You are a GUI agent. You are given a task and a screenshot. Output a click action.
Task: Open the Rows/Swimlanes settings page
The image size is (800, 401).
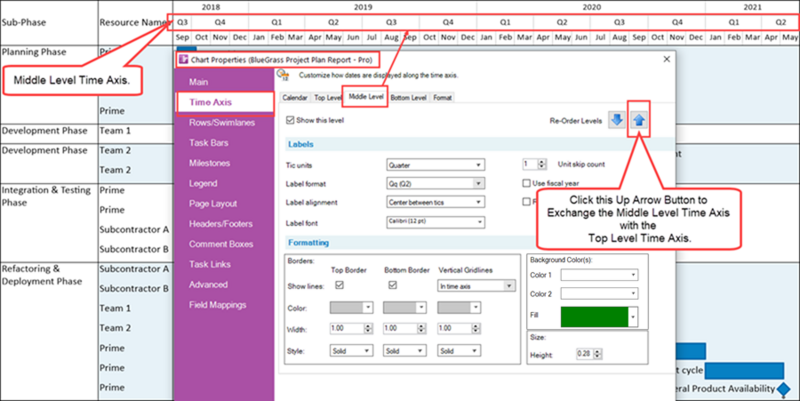pos(222,122)
